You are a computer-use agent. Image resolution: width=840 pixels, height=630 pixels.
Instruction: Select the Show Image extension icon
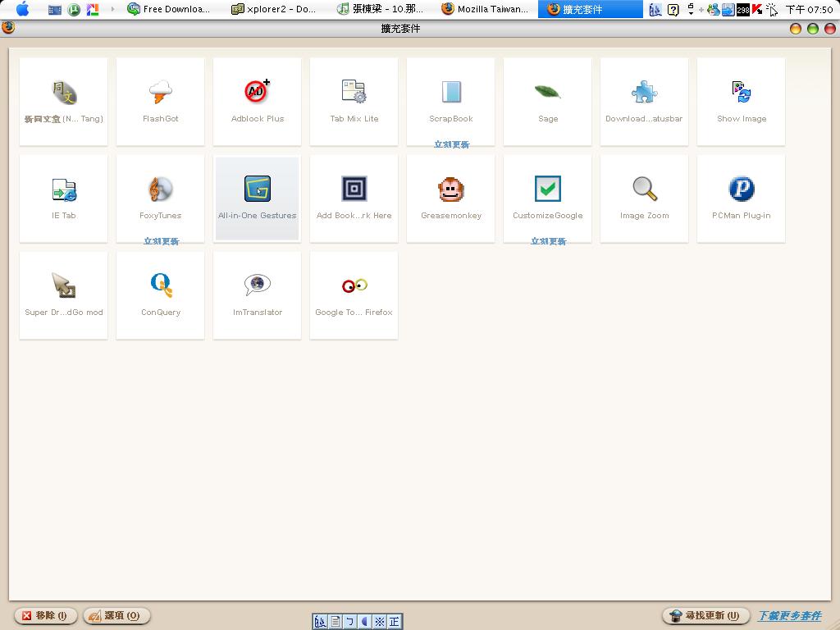[742, 92]
